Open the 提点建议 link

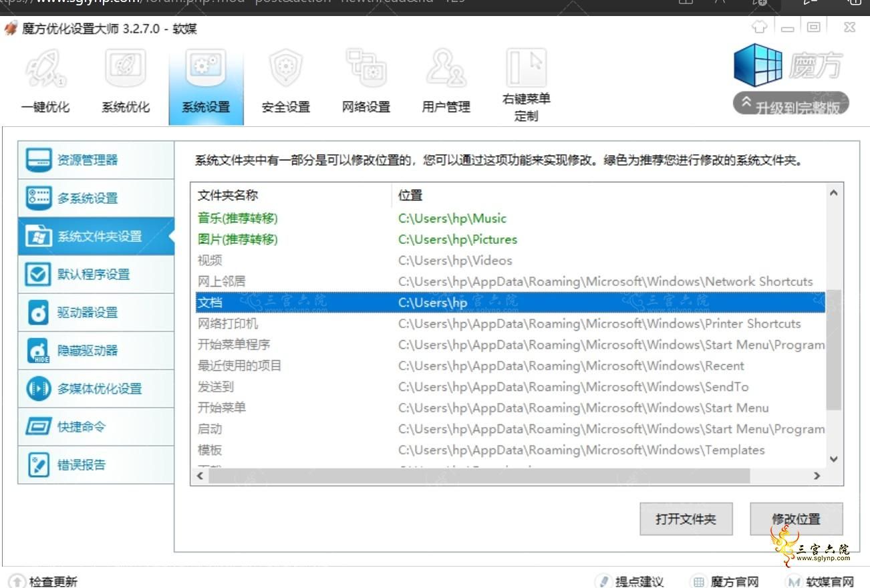pyautogui.click(x=639, y=581)
